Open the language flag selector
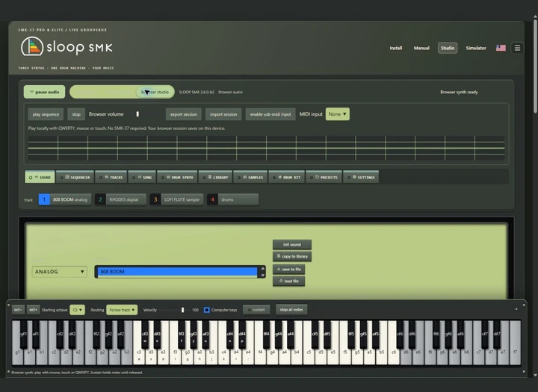 [x=501, y=48]
